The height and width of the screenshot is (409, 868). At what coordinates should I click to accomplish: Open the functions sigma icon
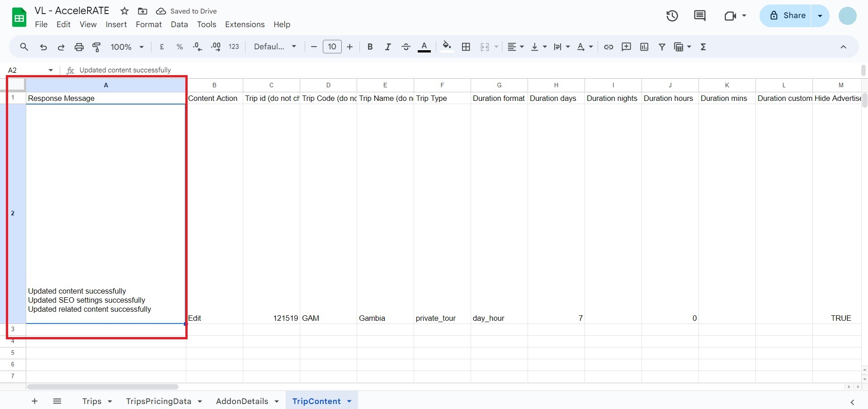coord(703,47)
